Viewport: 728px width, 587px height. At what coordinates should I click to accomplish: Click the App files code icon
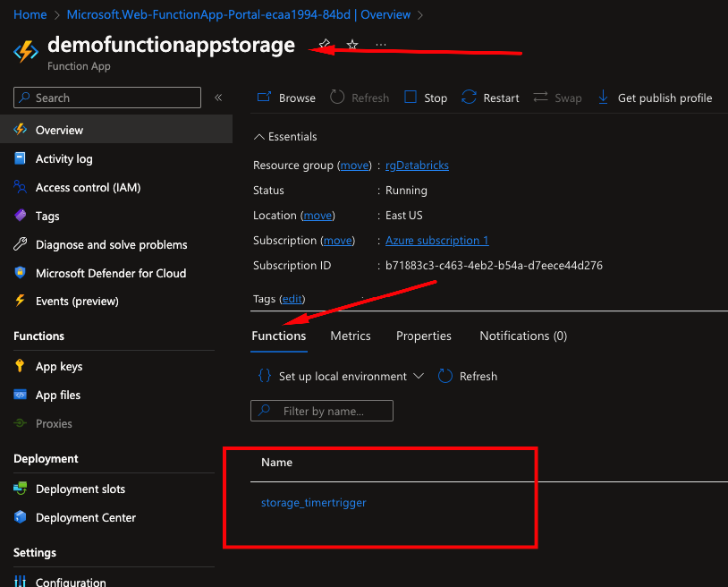[20, 395]
